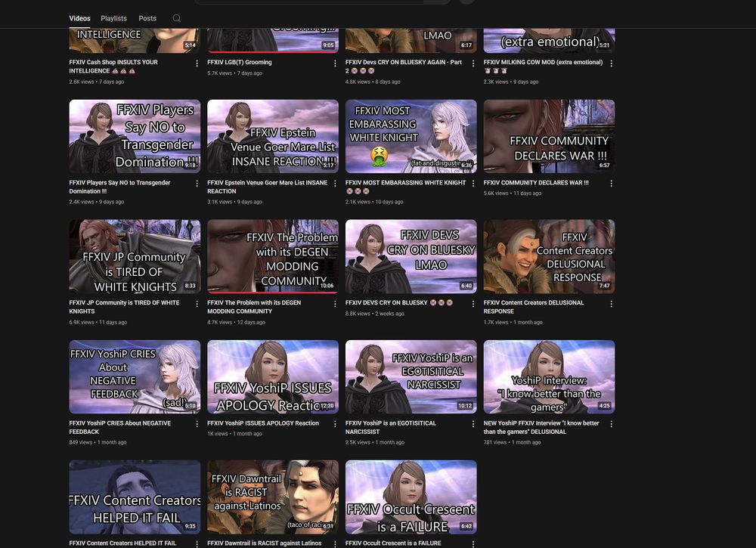Open 'FFXIV Content Creators DELUSIONAL RESPONSE' title link
The width and height of the screenshot is (756, 548).
point(534,307)
